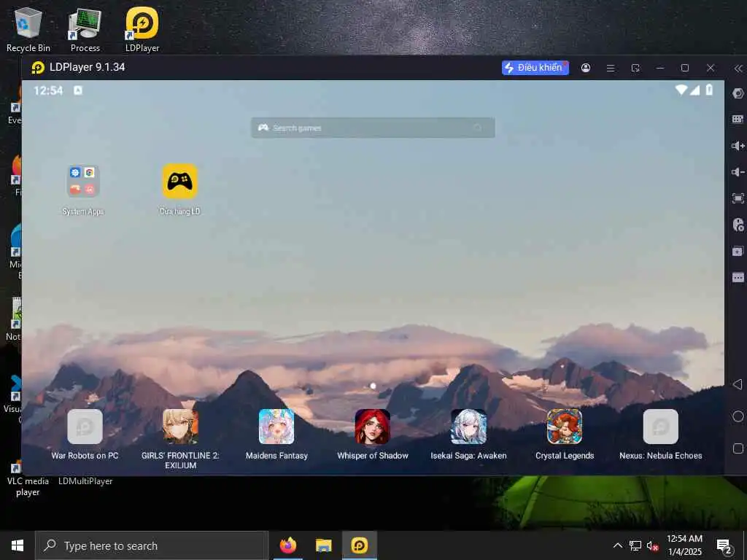Screen dimensions: 747x560
Task: Open Isekai Saga: Awaken game
Action: (469, 435)
